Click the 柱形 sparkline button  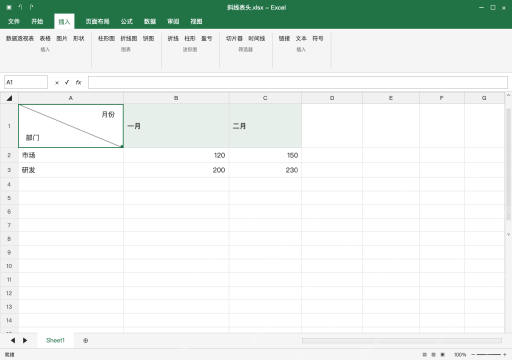[190, 39]
